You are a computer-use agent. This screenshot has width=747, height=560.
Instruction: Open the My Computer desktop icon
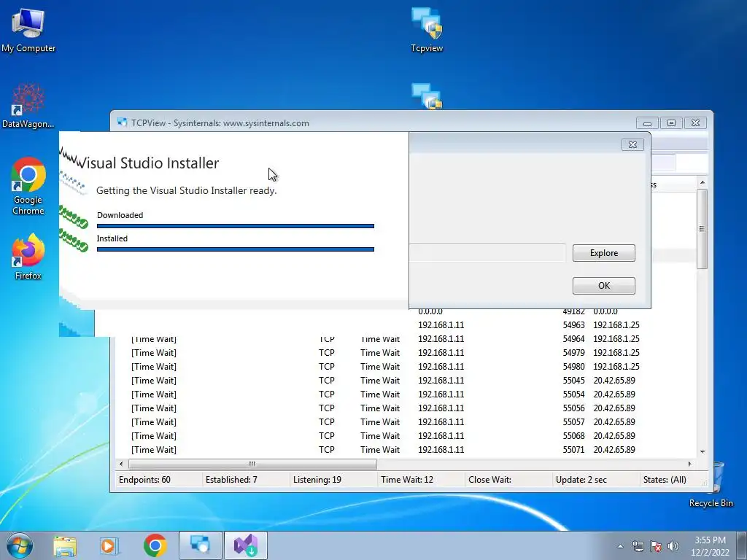[28, 29]
